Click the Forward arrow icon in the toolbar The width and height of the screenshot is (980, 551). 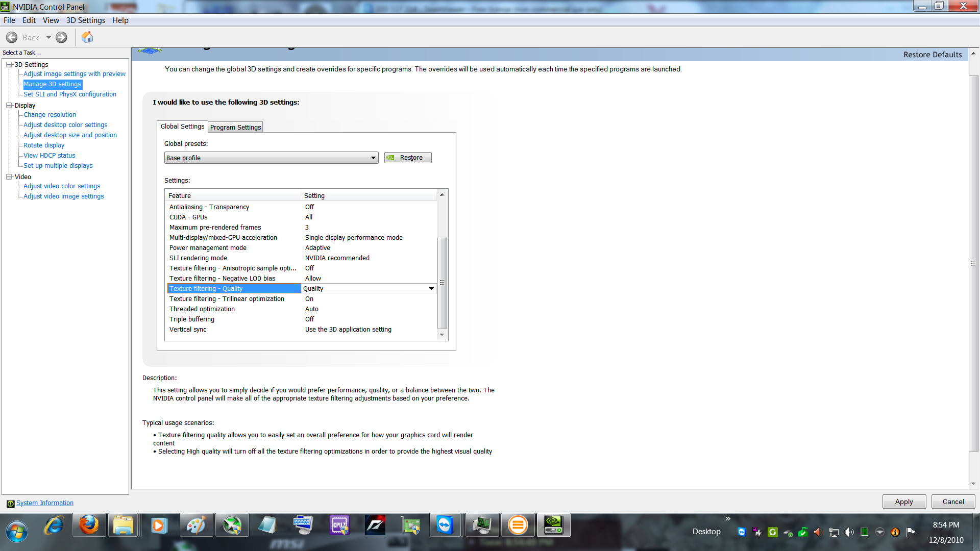(61, 37)
